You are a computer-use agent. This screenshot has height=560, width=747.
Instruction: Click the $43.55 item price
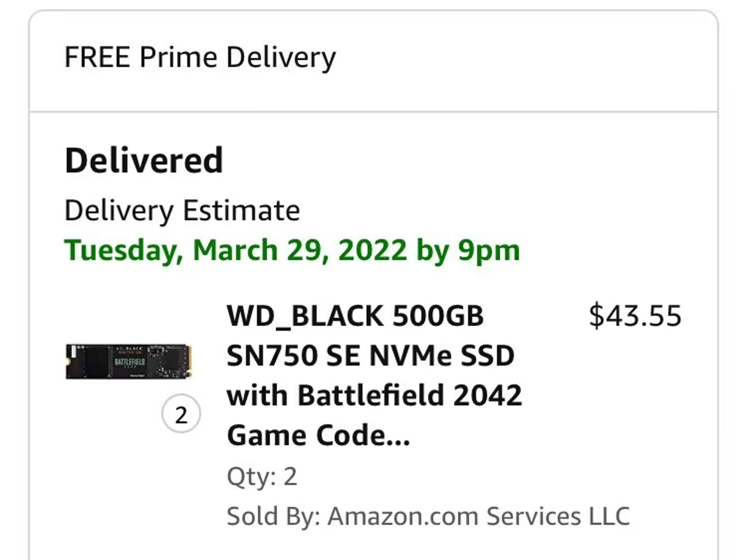click(635, 316)
